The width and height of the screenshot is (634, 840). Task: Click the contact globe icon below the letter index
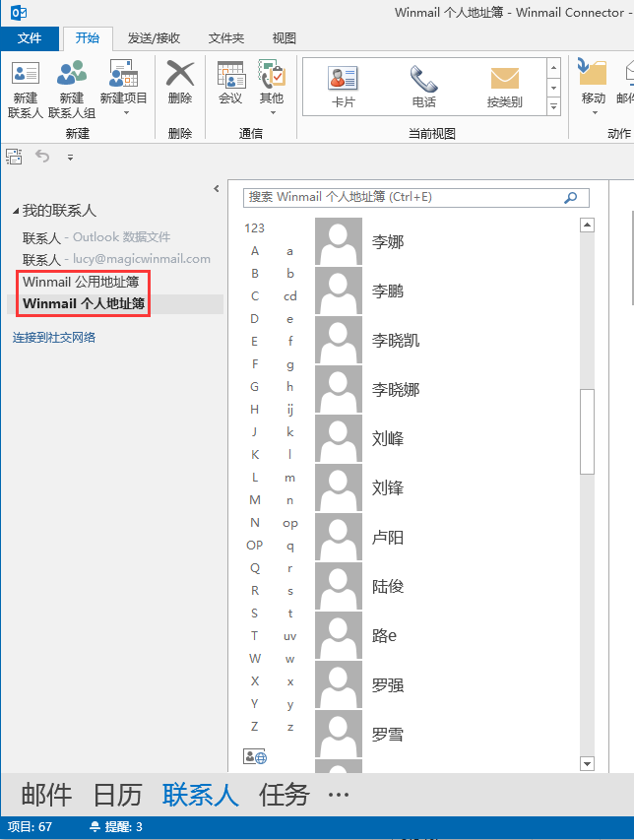point(254,757)
